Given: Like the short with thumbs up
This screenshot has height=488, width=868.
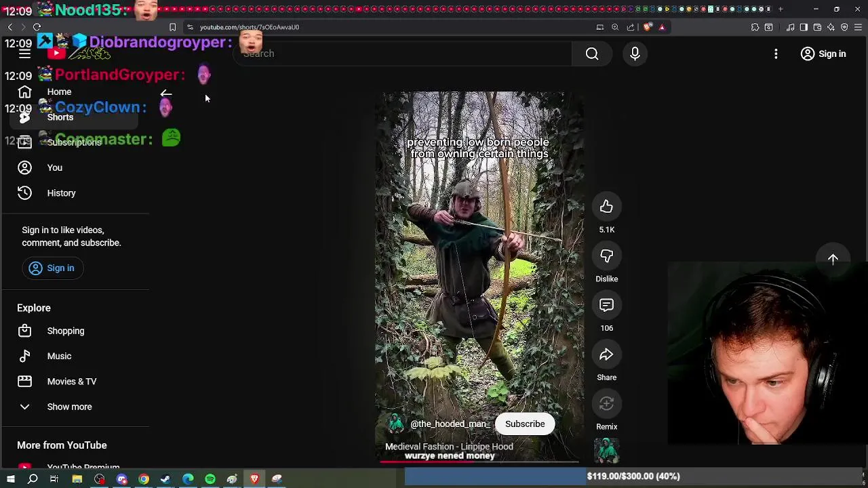Looking at the screenshot, I should (x=606, y=207).
